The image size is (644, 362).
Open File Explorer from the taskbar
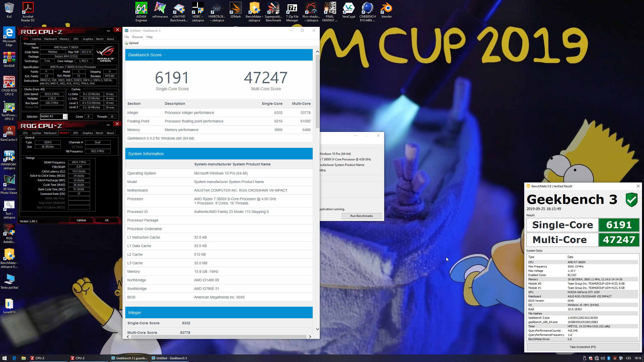coord(23,358)
